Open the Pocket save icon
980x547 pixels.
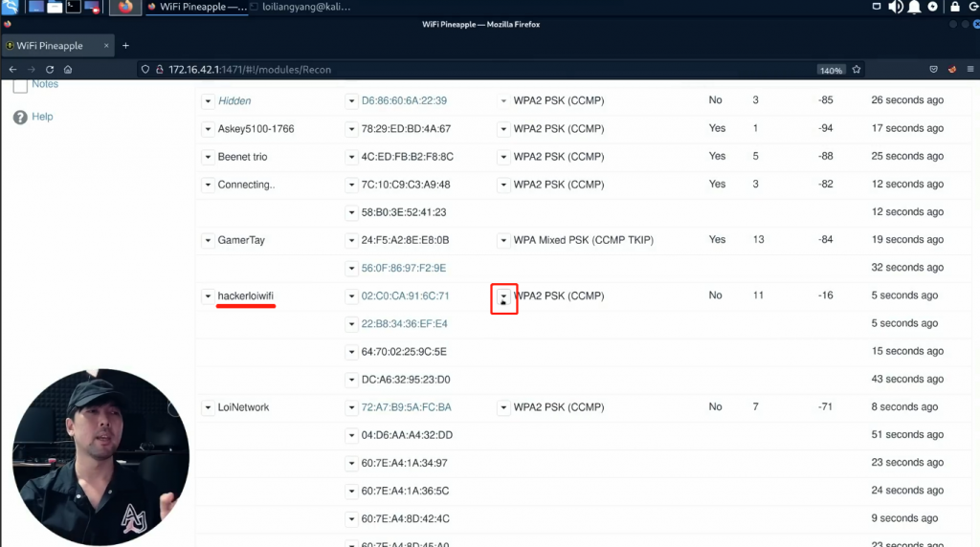coord(933,69)
